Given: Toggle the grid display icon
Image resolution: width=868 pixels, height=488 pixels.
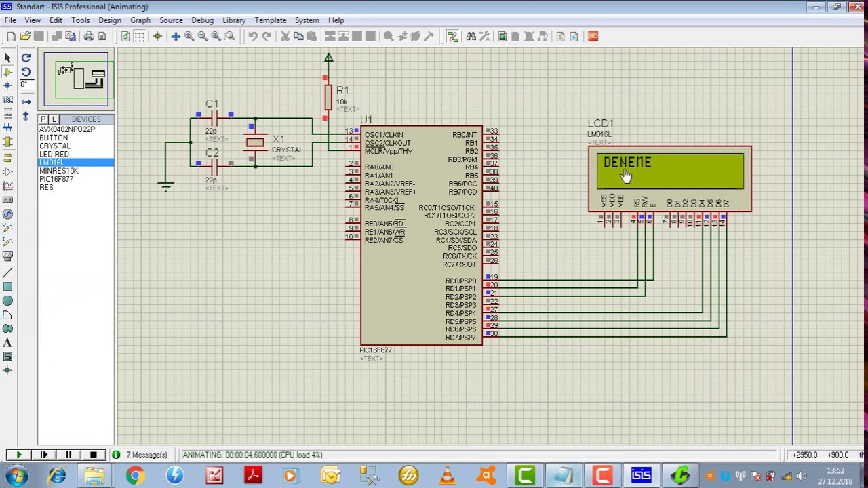Looking at the screenshot, I should pyautogui.click(x=139, y=37).
